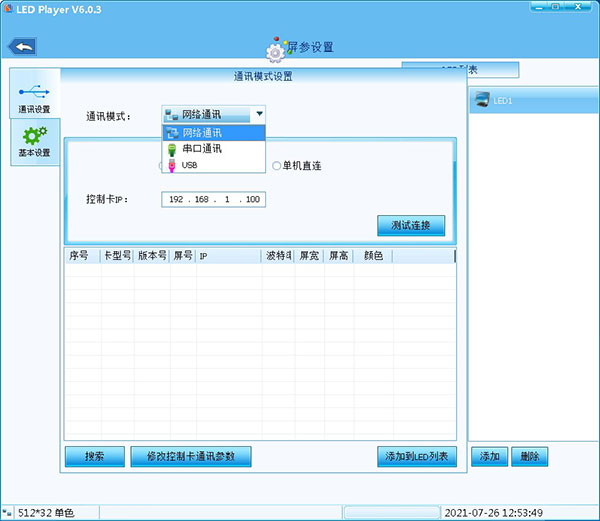Open the 通讯设置 USB icon tab
The width and height of the screenshot is (600, 521).
click(34, 93)
